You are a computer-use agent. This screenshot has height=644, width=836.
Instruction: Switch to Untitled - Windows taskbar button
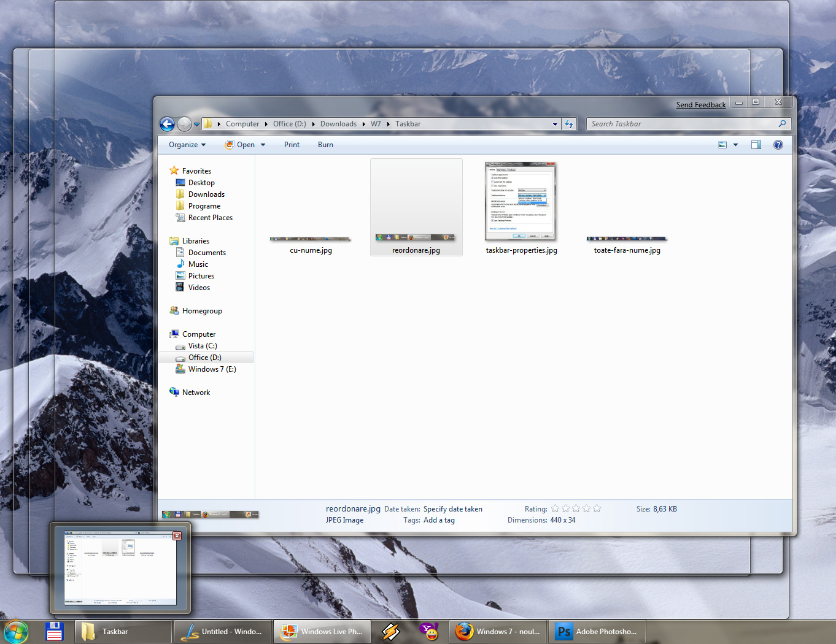point(223,632)
